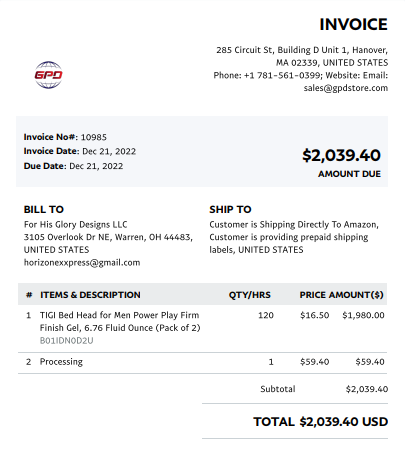405x449 pixels.
Task: Select the TIGI Bed Head item description
Action: (120, 321)
